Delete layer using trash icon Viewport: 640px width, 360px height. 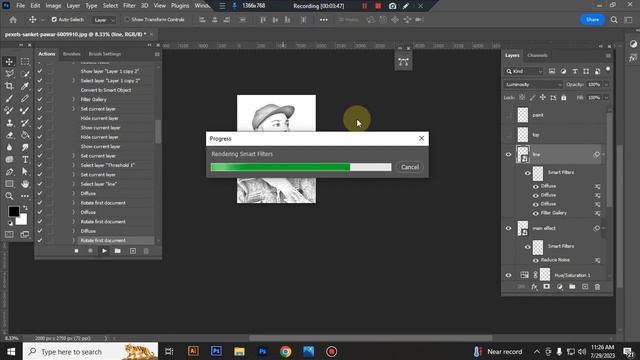[x=598, y=287]
